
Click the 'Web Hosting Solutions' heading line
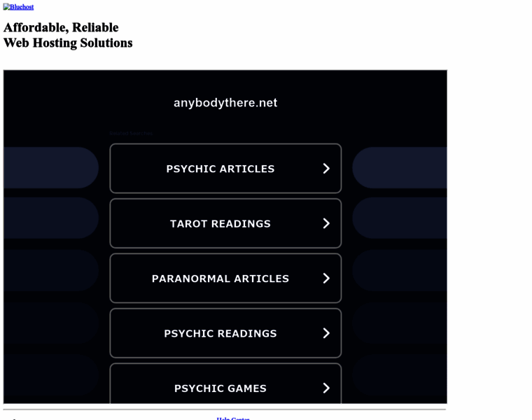[68, 43]
